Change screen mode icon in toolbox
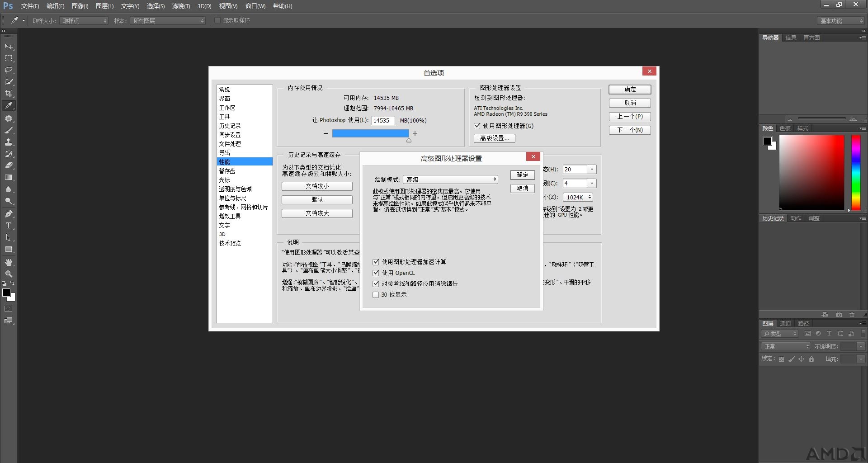 pos(9,321)
